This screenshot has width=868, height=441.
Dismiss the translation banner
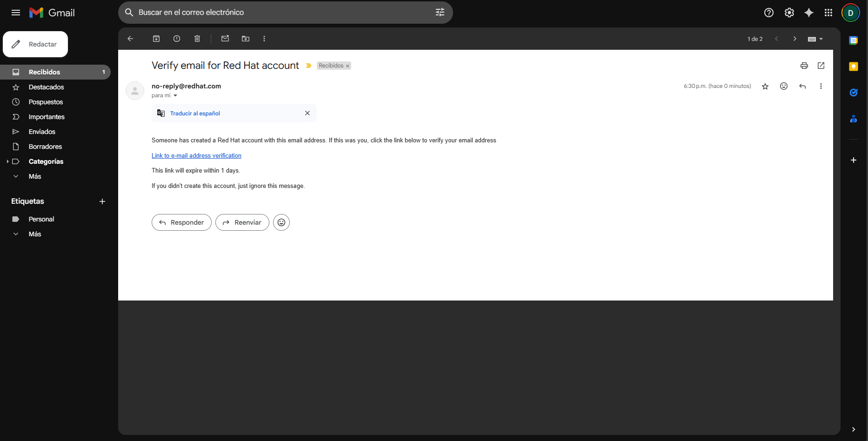coord(307,113)
